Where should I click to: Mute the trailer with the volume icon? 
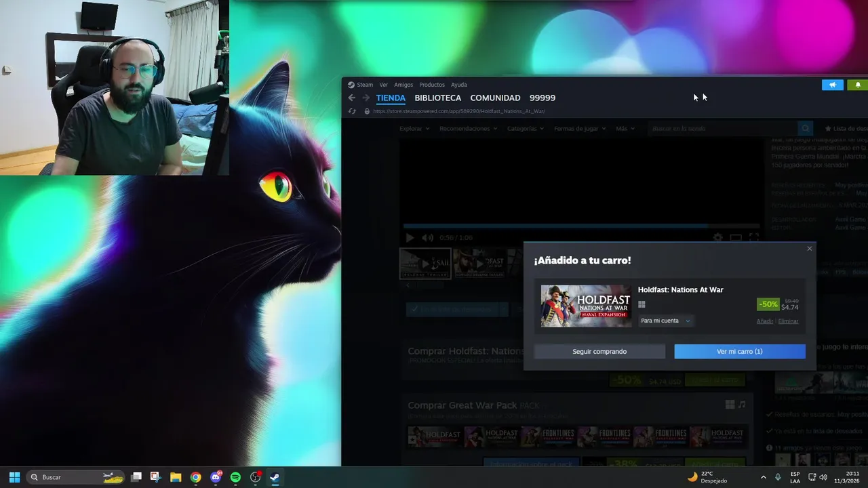(x=427, y=238)
